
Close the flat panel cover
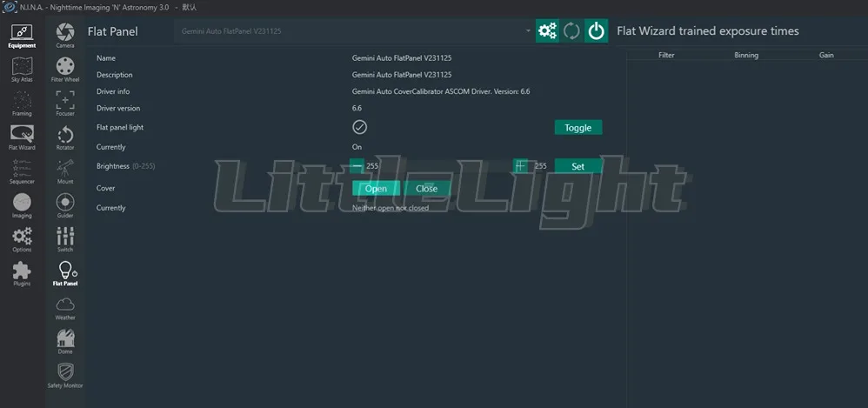427,188
